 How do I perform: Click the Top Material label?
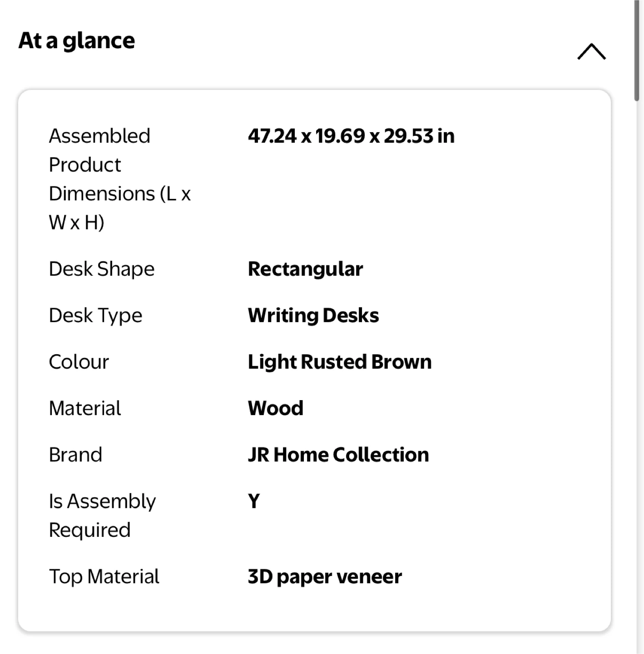coord(104,577)
